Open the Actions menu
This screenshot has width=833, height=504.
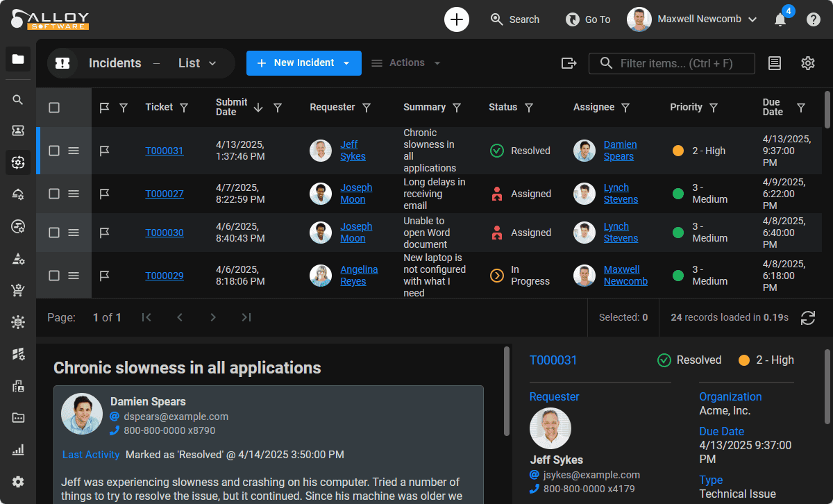(407, 63)
